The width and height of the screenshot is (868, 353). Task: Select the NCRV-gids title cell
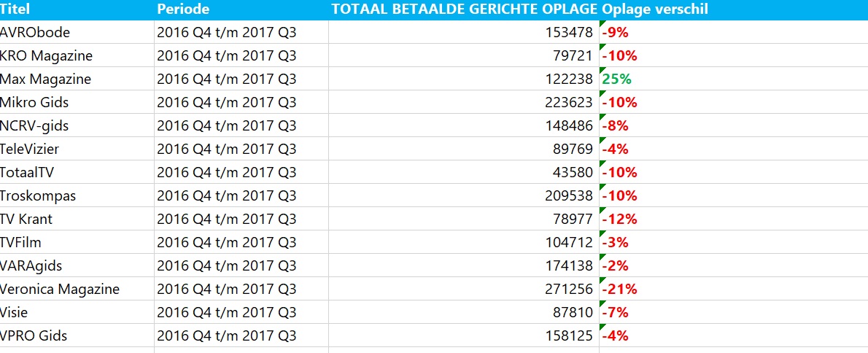77,125
